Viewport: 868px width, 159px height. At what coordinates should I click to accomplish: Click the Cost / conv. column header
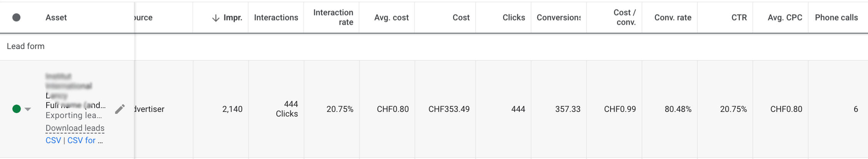624,18
